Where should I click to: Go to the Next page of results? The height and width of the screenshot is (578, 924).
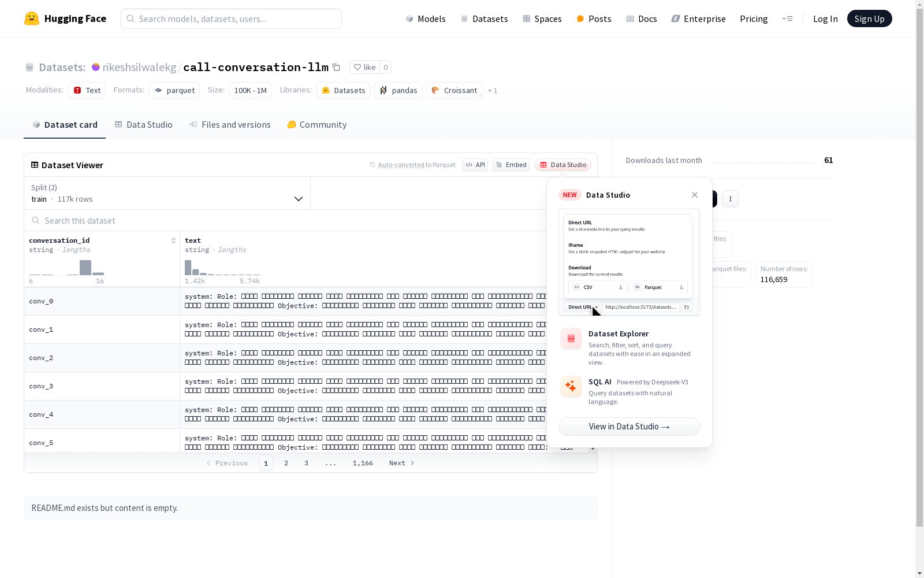tap(402, 463)
